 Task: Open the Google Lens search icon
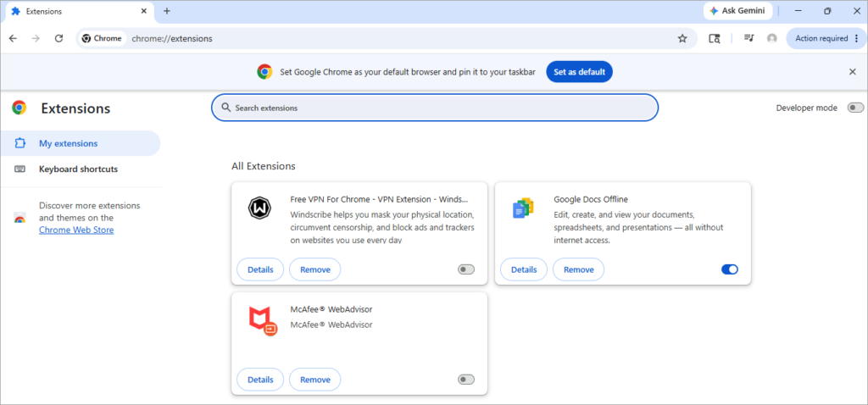click(x=715, y=39)
